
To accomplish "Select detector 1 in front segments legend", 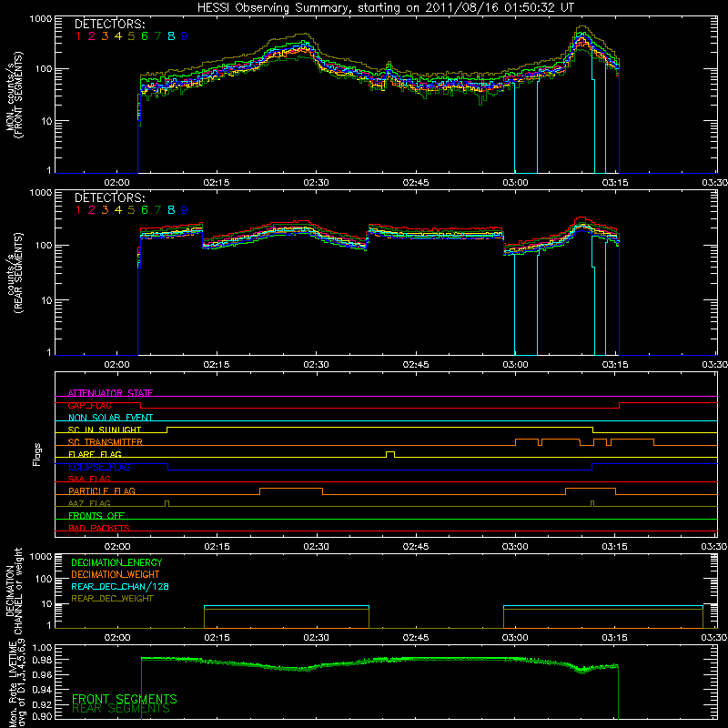I will point(78,36).
